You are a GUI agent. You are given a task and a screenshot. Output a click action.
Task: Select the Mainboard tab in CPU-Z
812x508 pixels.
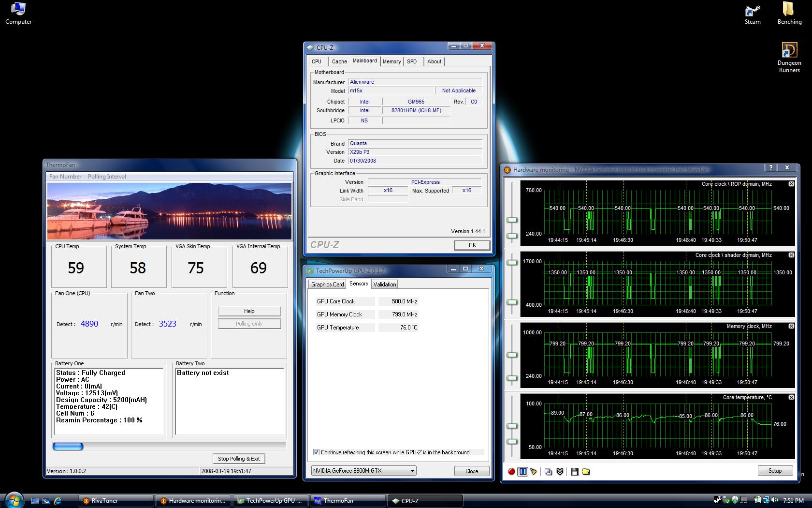[x=365, y=61]
